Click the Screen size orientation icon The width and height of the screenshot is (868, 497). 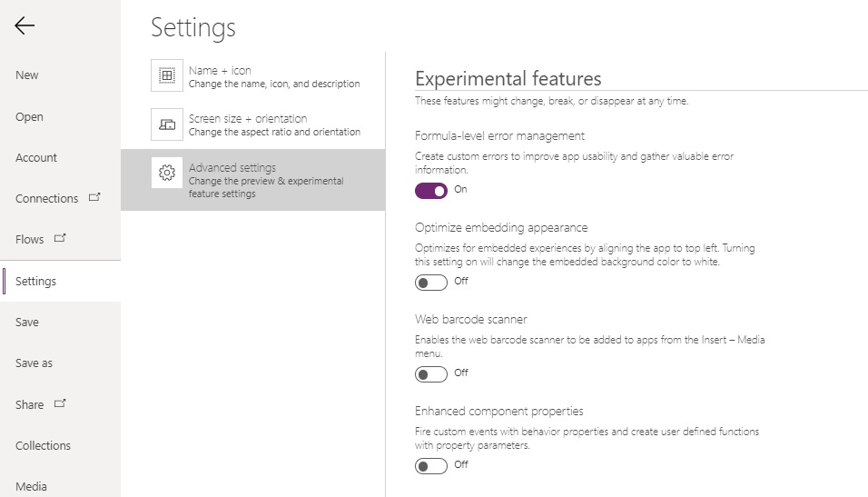coord(167,124)
